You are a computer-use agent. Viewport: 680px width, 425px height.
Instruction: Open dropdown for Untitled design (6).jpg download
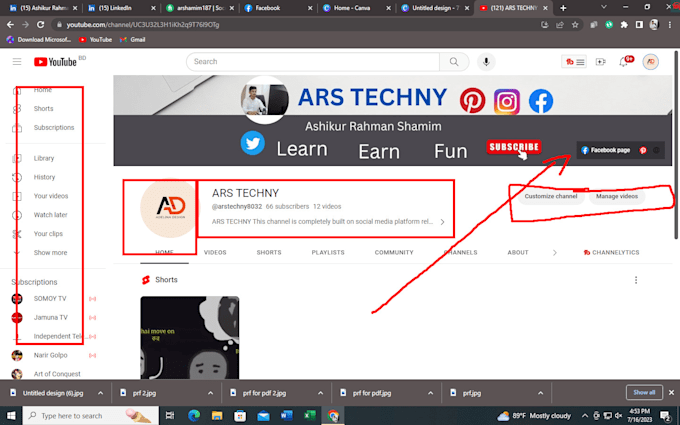(100, 393)
